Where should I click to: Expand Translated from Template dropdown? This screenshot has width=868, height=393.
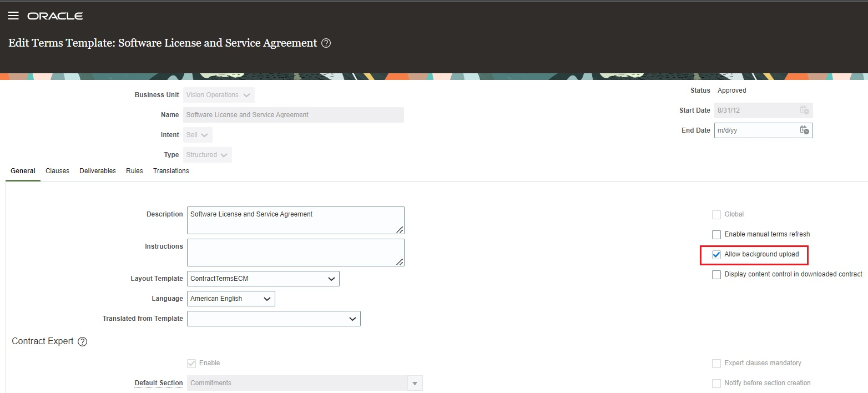click(x=352, y=319)
